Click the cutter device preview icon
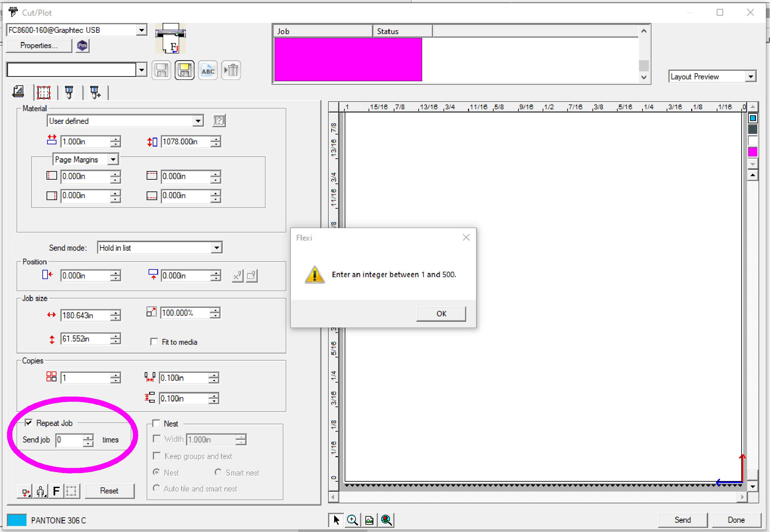Image resolution: width=770 pixels, height=532 pixels. pos(171,38)
